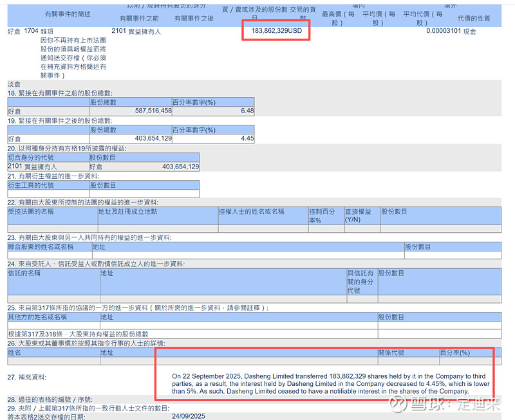This screenshot has height=420, width=515.
Task: Click the 183,862,329USD share amount
Action: [277, 31]
